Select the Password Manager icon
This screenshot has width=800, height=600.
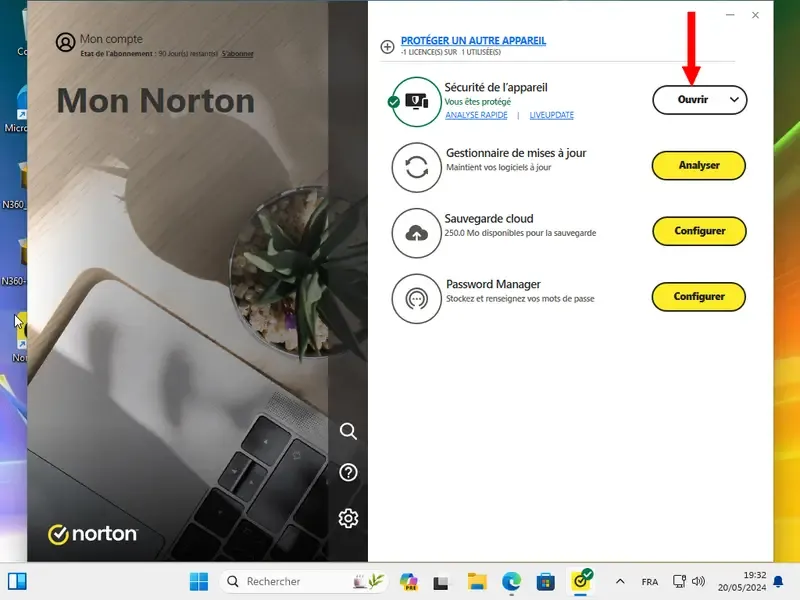pos(416,299)
